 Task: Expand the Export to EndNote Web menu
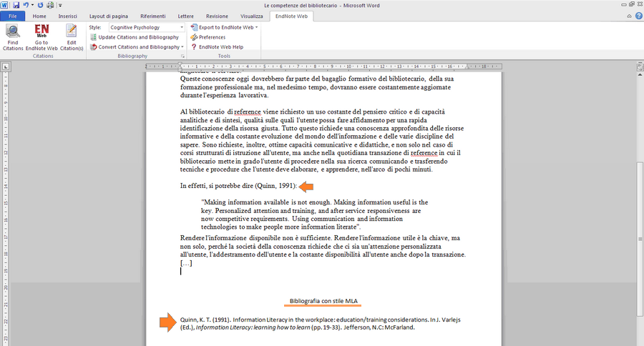tap(256, 27)
